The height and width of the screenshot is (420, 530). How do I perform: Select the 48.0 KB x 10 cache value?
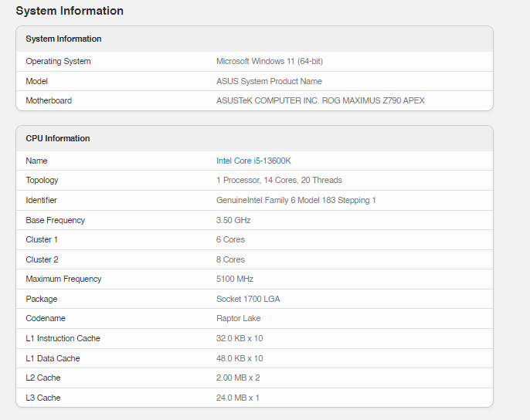(x=240, y=358)
